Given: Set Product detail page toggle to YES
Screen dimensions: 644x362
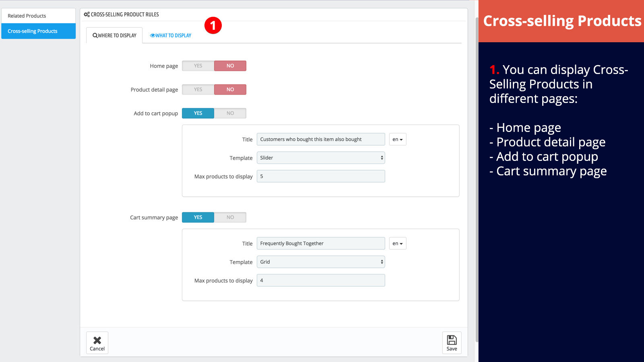Looking at the screenshot, I should click(198, 90).
